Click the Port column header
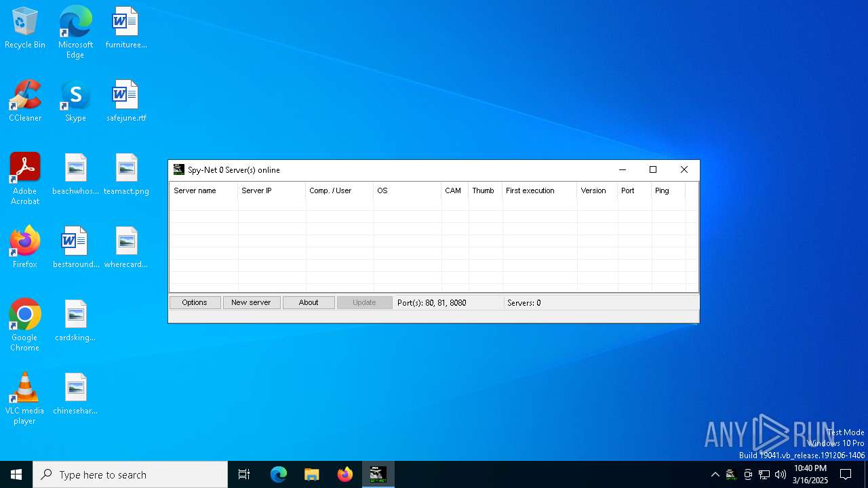This screenshot has width=868, height=488. [x=634, y=190]
